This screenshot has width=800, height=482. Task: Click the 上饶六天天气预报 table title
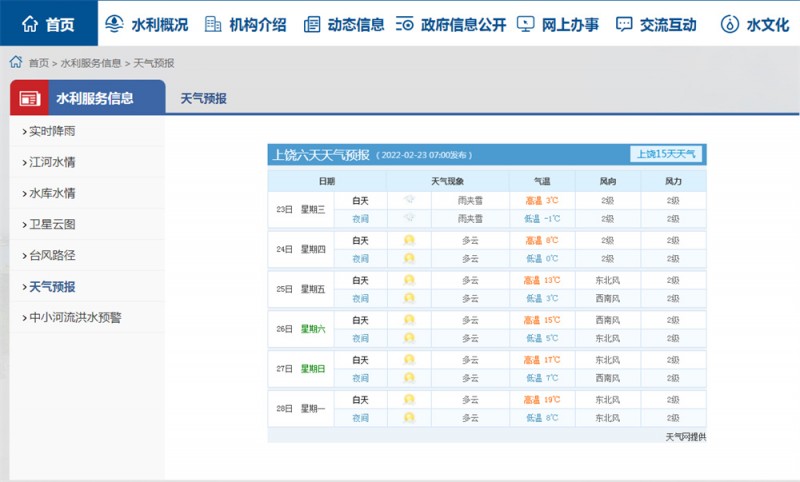[x=321, y=155]
